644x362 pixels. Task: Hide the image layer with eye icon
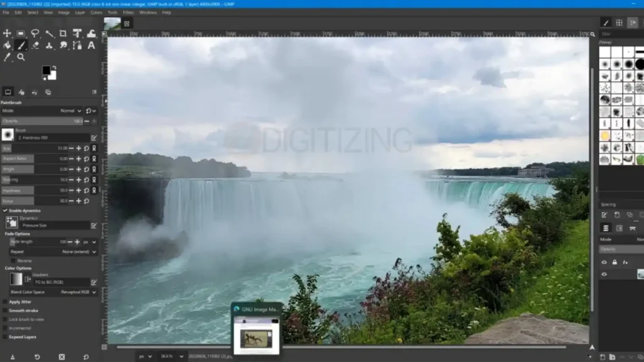coord(604,274)
